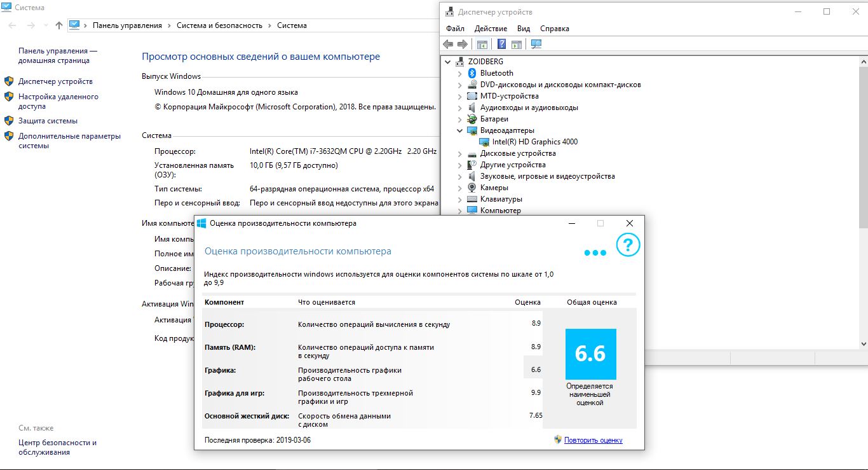868x470 pixels.
Task: Expand the Камеры node
Action: point(460,188)
